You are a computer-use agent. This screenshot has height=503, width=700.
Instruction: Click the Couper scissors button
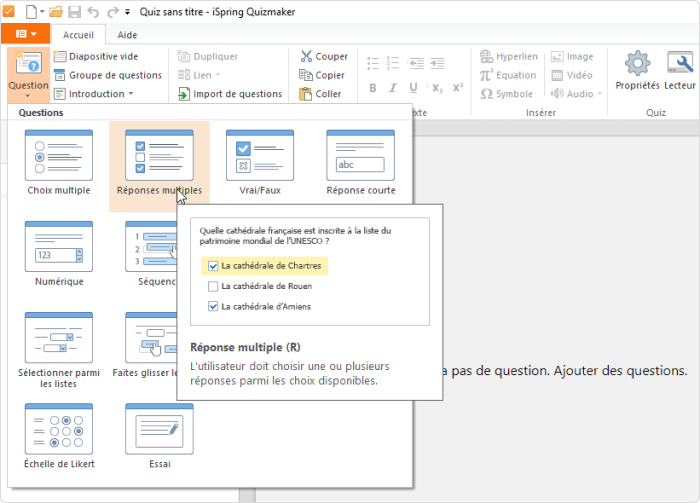tap(324, 57)
